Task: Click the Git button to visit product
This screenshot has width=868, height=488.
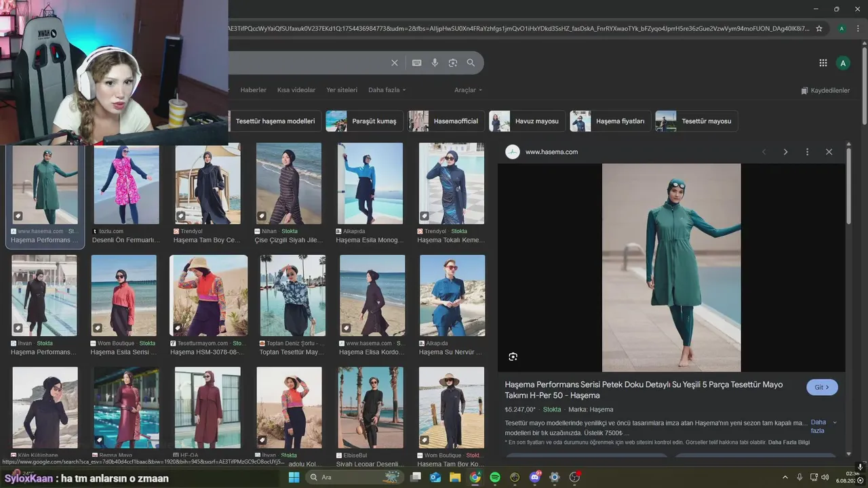Action: tap(822, 388)
